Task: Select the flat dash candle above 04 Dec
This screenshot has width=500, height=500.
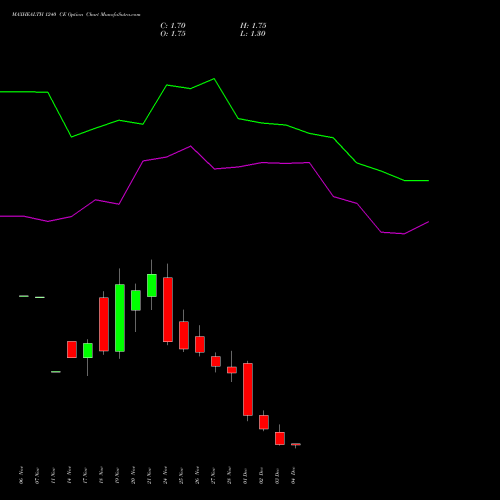Action: coord(296,444)
